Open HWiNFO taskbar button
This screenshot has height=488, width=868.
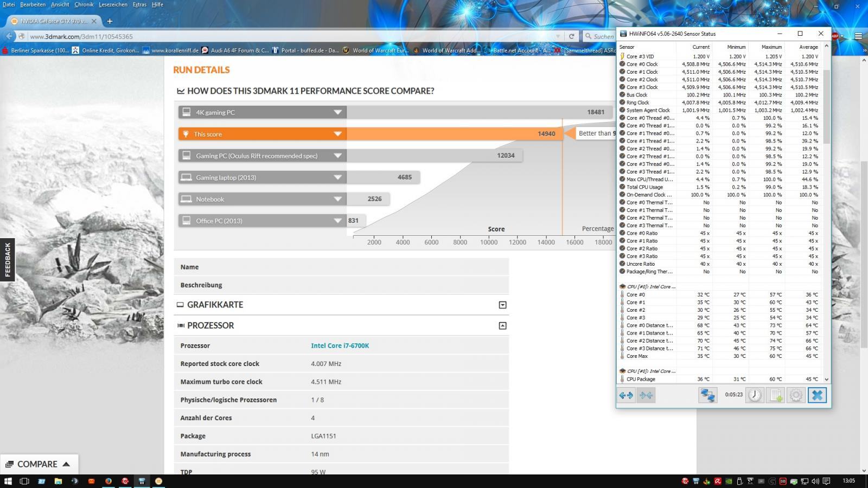142,481
